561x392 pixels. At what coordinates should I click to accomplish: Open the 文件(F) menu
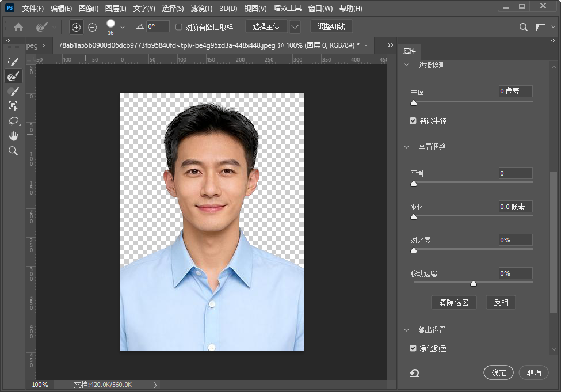coord(33,8)
